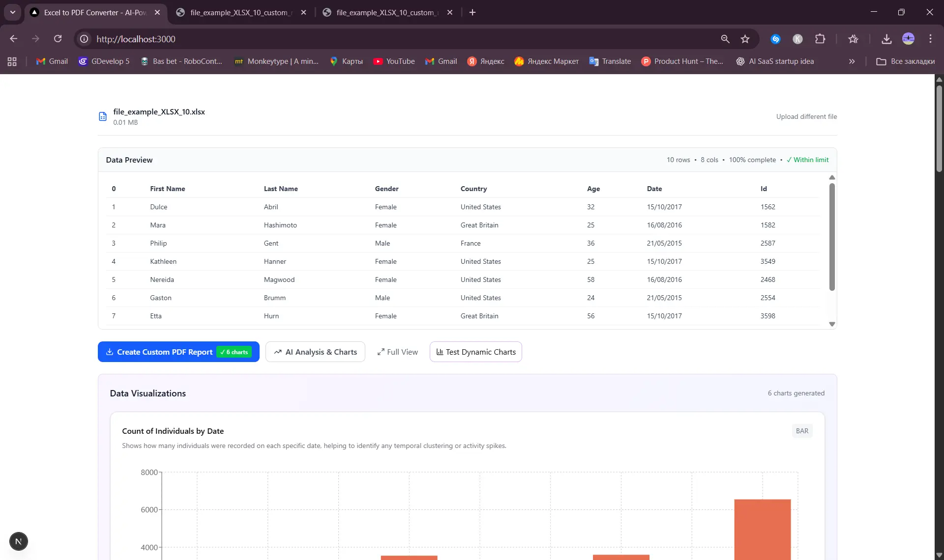The height and width of the screenshot is (560, 944).
Task: Open the browser three-dot menu
Action: point(930,39)
